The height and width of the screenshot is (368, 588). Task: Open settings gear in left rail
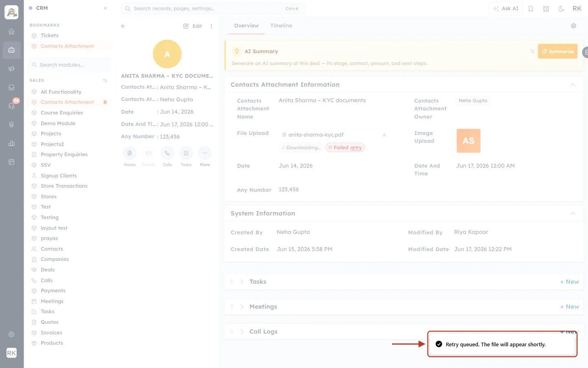(11, 334)
